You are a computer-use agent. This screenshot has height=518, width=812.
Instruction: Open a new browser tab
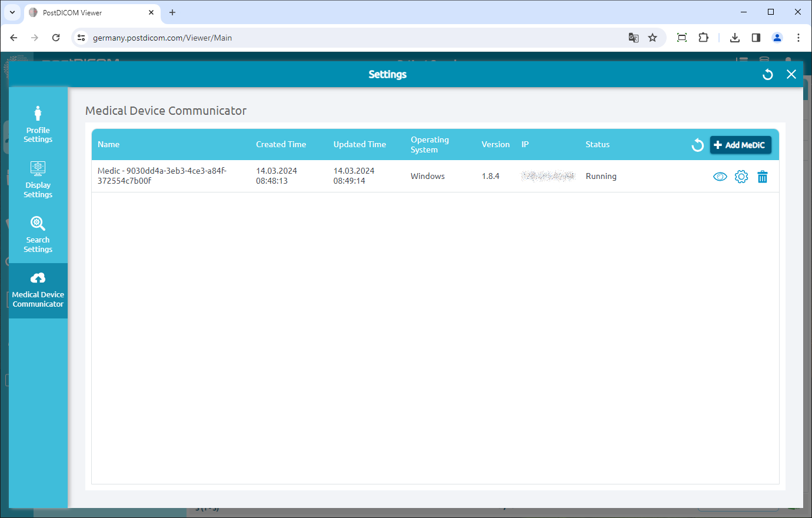[x=171, y=12]
